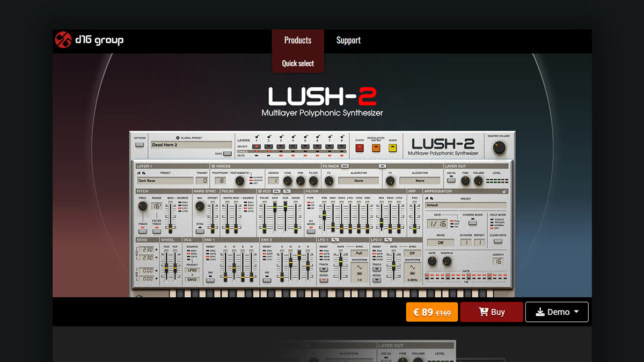Toggle the lock icon above layer 2

coord(269,136)
